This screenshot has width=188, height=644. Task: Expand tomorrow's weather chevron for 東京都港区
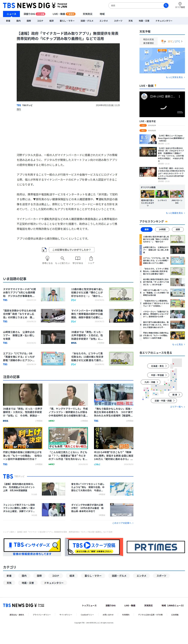(182, 41)
